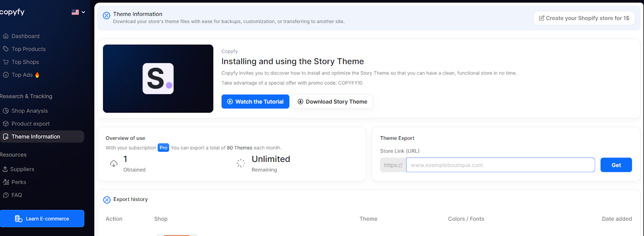Screen dimensions: 644x236
Task: Click the Learn E-commerce button
Action: coord(42,219)
